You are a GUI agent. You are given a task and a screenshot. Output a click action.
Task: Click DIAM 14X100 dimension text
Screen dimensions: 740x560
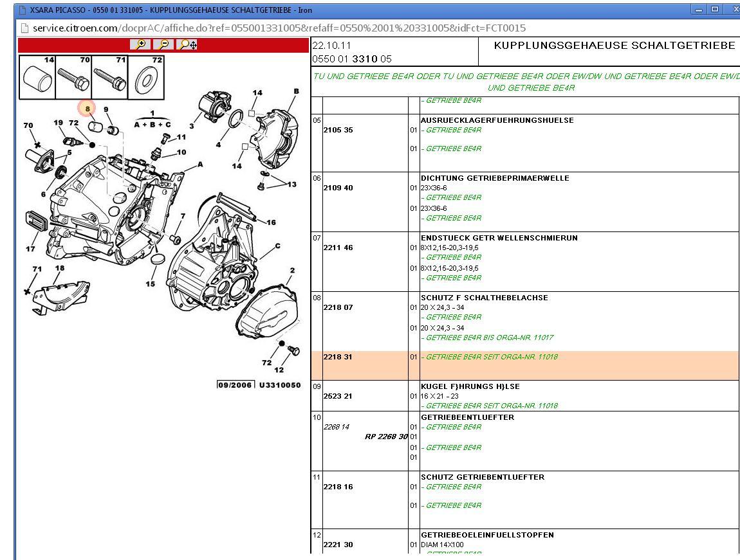click(442, 545)
